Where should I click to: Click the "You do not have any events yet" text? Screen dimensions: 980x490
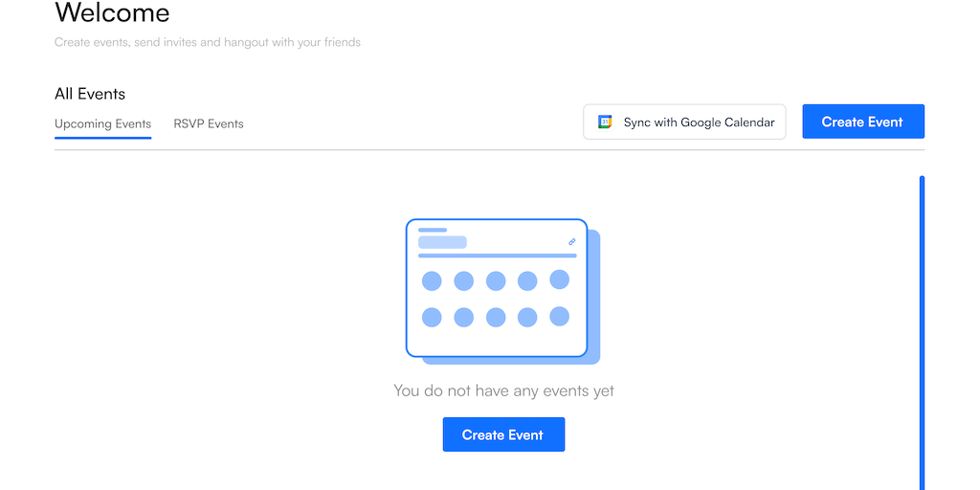click(x=503, y=390)
